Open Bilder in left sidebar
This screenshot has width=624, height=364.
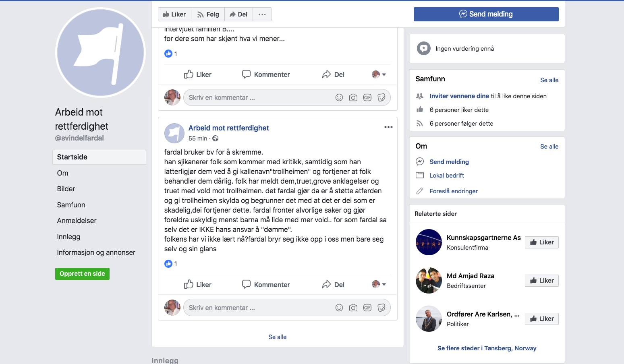point(66,189)
